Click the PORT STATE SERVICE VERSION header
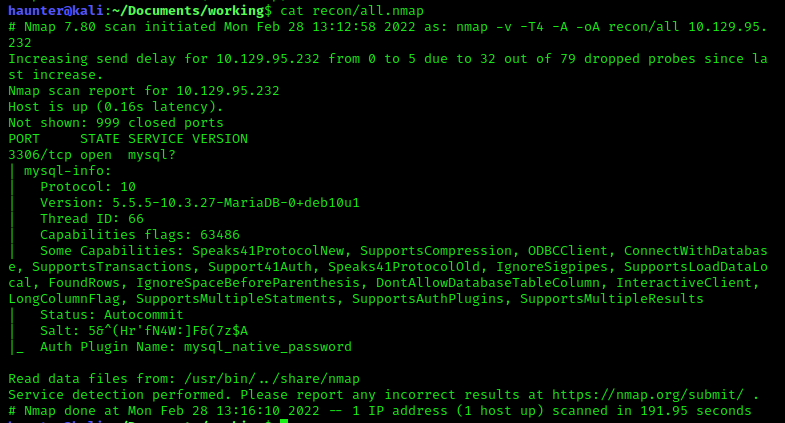The image size is (785, 423). point(128,138)
